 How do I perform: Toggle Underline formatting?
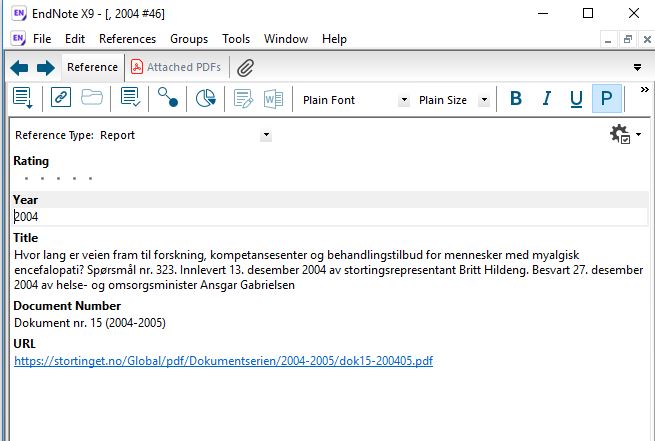pos(576,99)
